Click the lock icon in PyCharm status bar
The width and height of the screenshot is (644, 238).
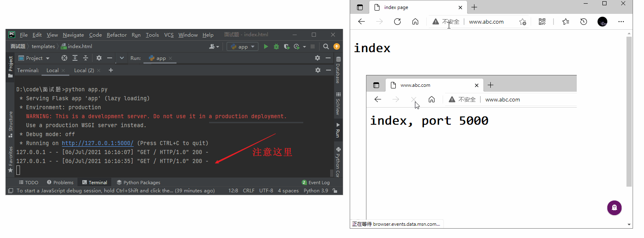click(x=335, y=190)
